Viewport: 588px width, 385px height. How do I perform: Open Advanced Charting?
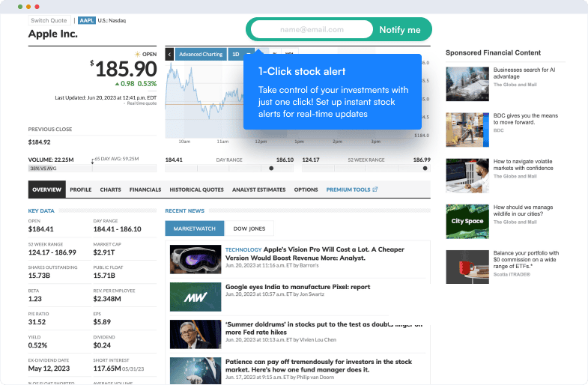[x=201, y=55]
